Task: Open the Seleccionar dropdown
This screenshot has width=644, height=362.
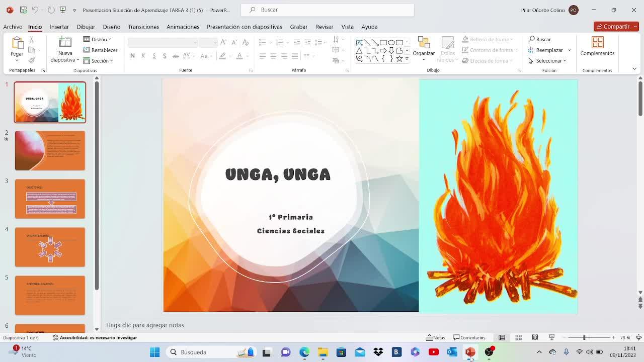Action: [547, 61]
